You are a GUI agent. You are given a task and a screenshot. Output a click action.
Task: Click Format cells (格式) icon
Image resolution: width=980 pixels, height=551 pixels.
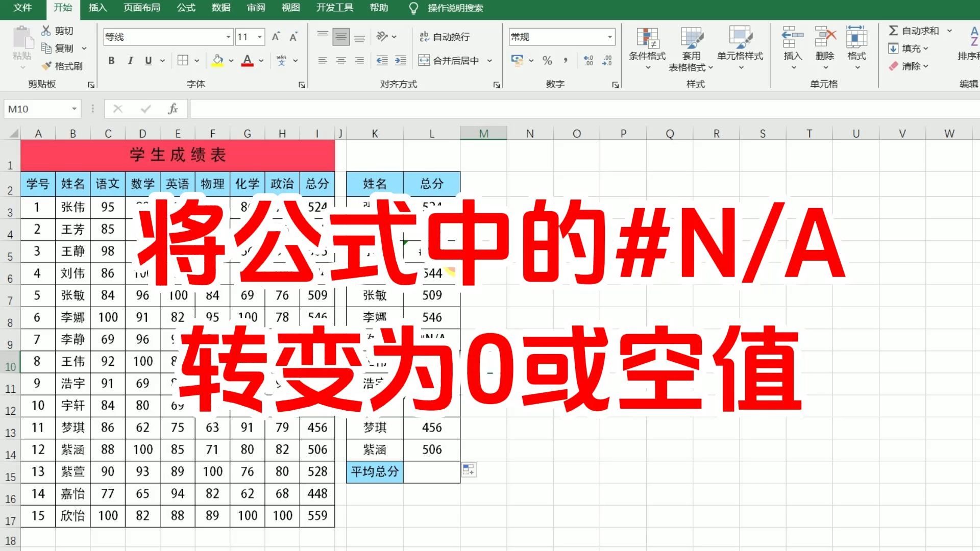pyautogui.click(x=856, y=38)
